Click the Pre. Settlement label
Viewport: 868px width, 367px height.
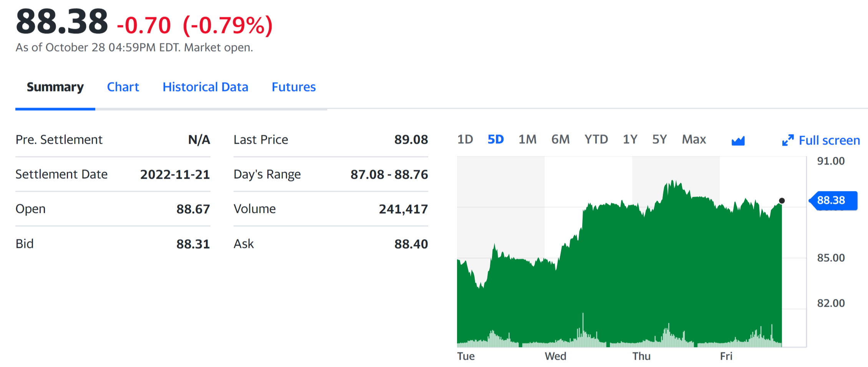[59, 140]
